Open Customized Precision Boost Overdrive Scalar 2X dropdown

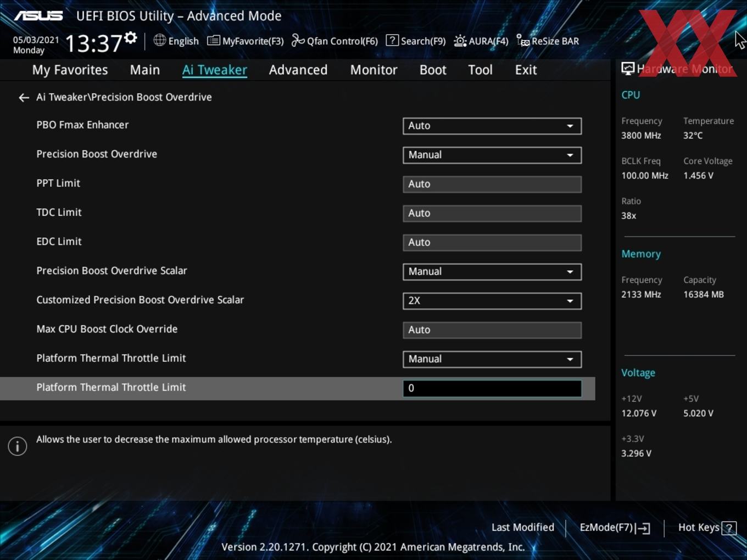pyautogui.click(x=492, y=301)
